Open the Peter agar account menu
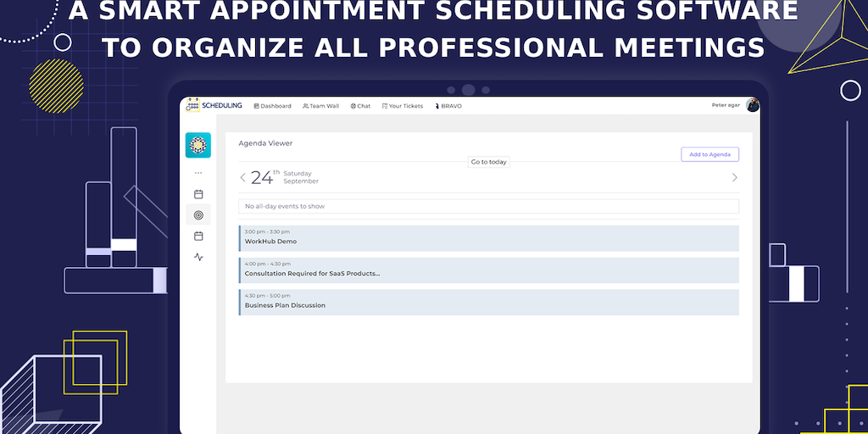 coord(726,106)
